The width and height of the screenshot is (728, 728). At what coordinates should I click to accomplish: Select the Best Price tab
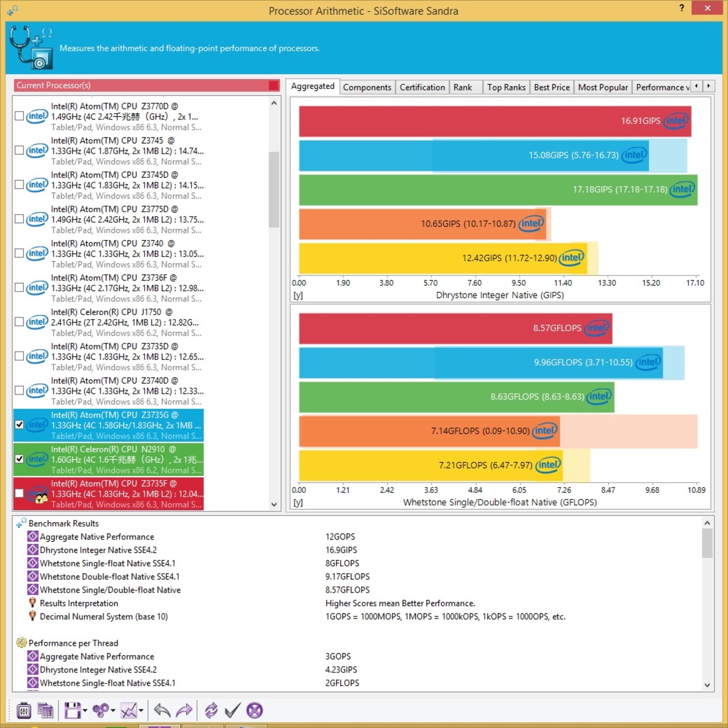pos(551,87)
